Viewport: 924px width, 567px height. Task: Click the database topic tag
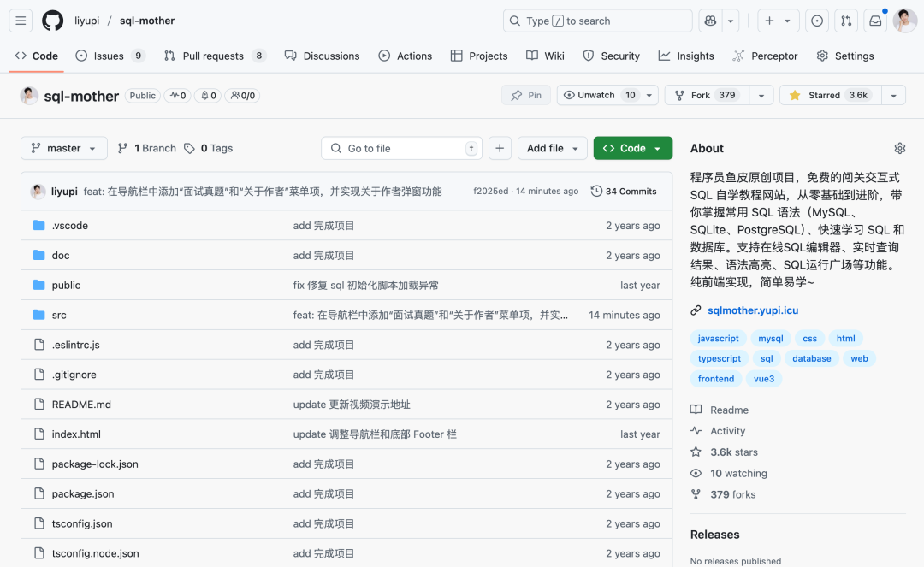coord(811,358)
